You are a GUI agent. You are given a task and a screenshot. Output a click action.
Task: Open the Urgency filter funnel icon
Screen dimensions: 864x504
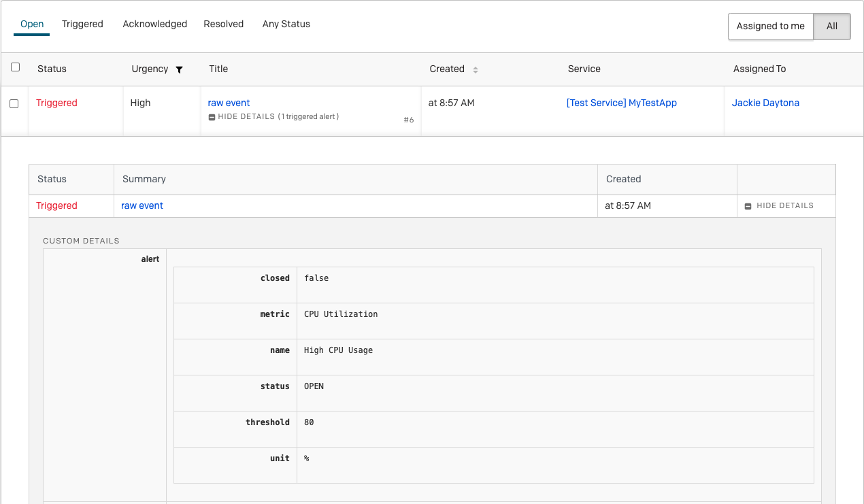point(179,69)
